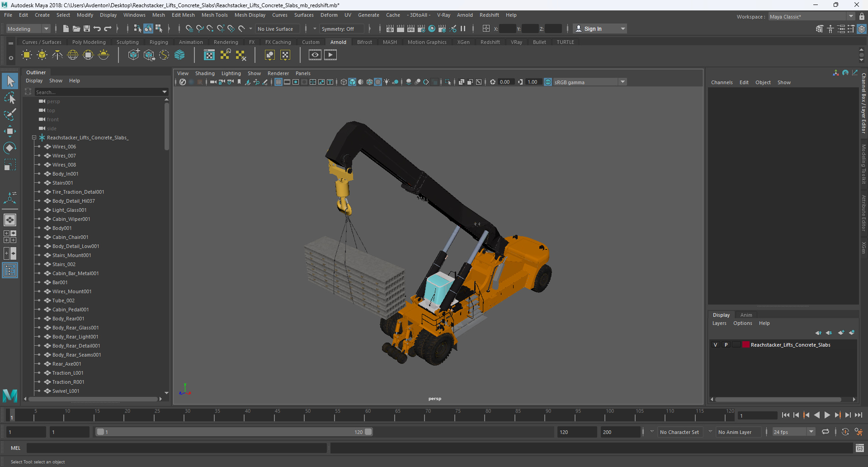Create an Arnold Mesh Light from shelf
Viewport: 868px width, 467px height.
(x=42, y=55)
